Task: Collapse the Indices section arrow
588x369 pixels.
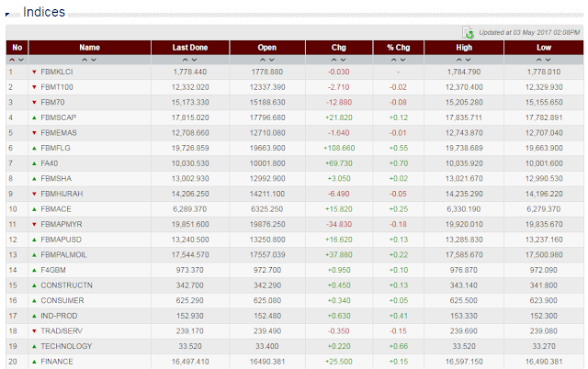Action: (x=7, y=15)
